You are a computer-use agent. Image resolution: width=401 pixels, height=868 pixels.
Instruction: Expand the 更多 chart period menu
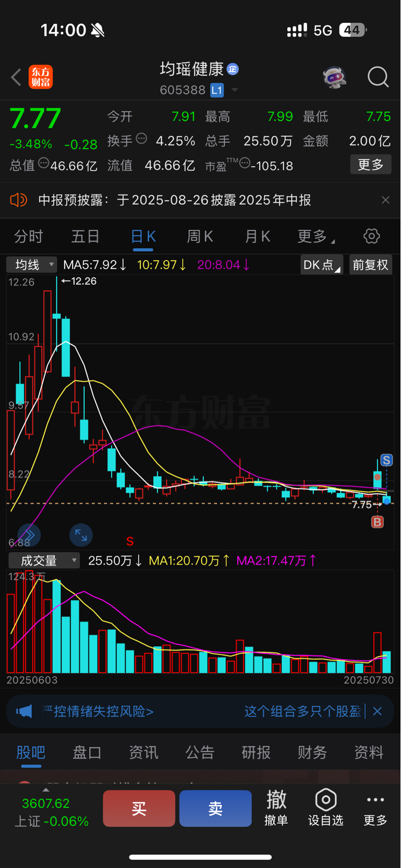point(315,237)
